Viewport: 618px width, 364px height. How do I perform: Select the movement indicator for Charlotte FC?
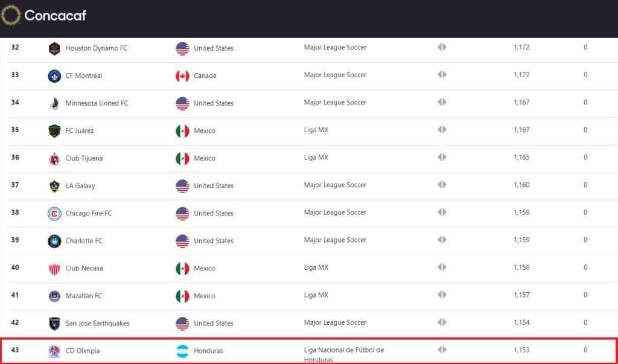coord(442,240)
